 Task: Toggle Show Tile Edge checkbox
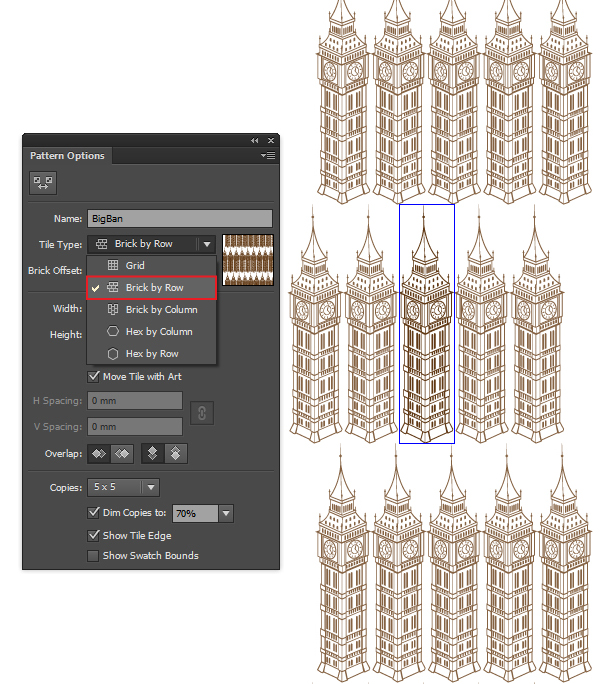pos(93,535)
